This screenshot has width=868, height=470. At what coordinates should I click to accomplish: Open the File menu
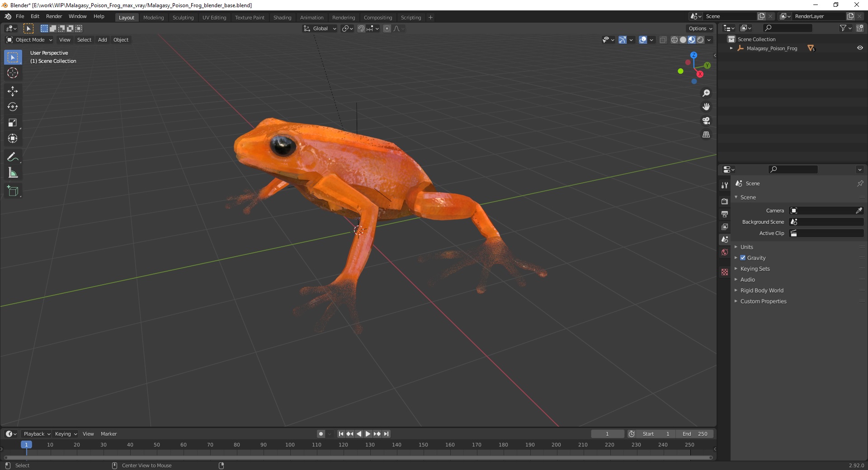[20, 16]
